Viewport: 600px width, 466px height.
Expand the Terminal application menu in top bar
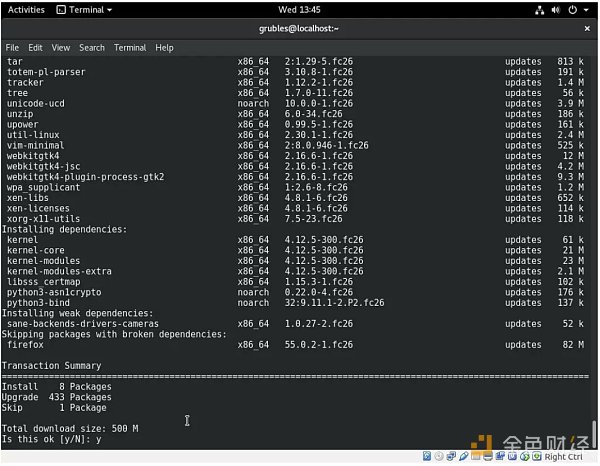(84, 9)
